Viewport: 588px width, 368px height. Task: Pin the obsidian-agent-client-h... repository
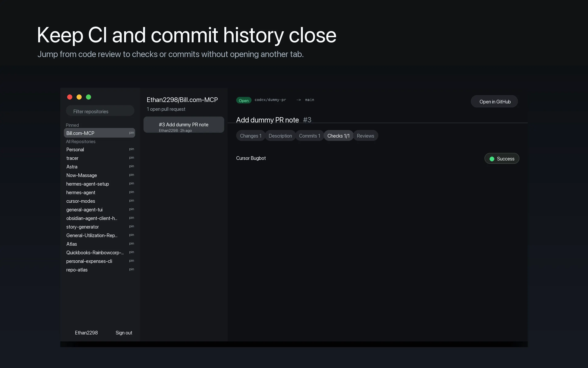click(x=131, y=218)
